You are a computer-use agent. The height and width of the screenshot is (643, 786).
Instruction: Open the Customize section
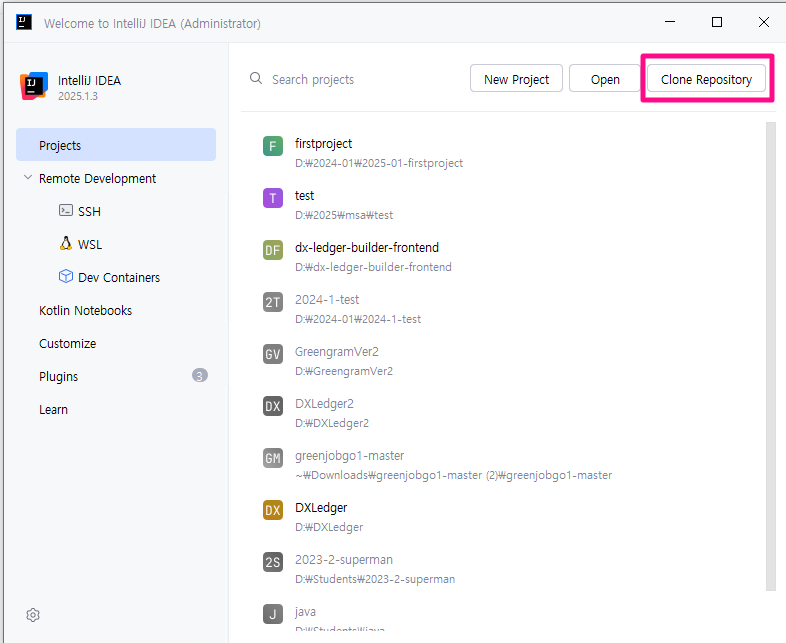[x=67, y=344]
